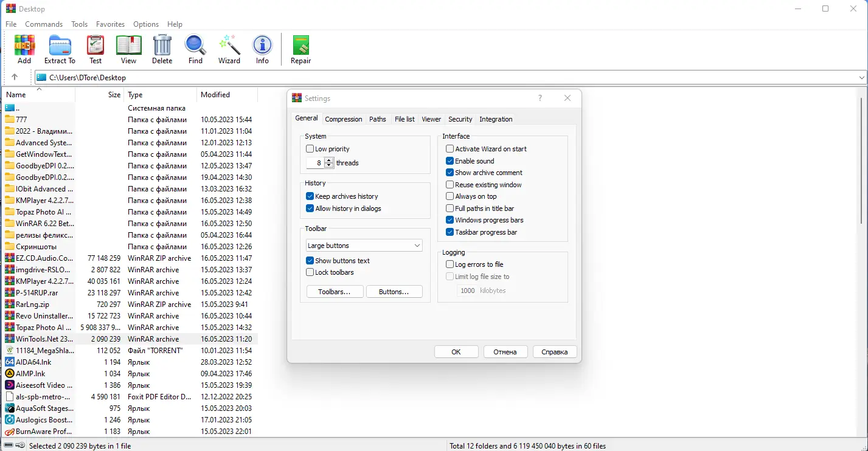Click the Справка help button

[x=555, y=352]
